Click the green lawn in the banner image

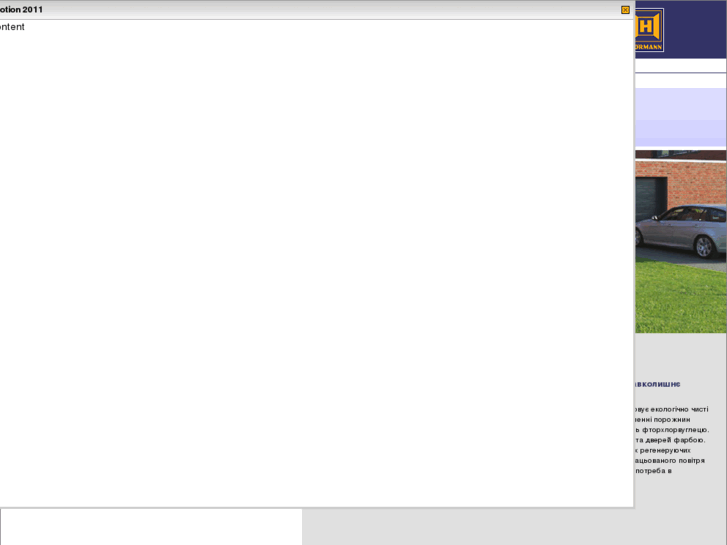click(x=681, y=297)
